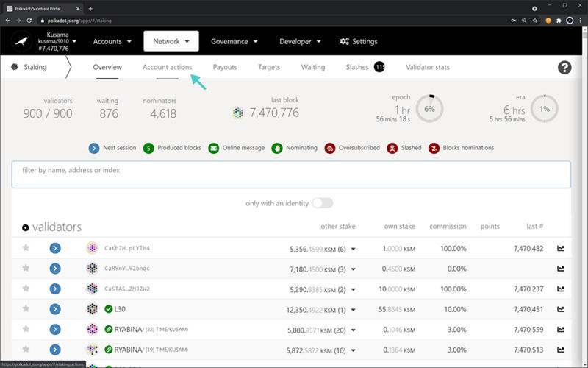Open chart icon for CaRYnY...Y2bnqc validator
Screen dimensions: 588x368
coord(561,269)
